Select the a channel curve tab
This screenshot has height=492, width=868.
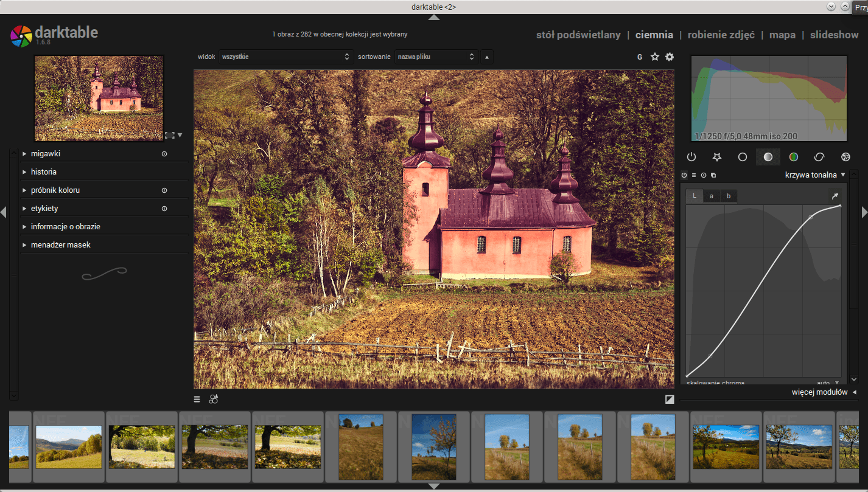point(712,196)
